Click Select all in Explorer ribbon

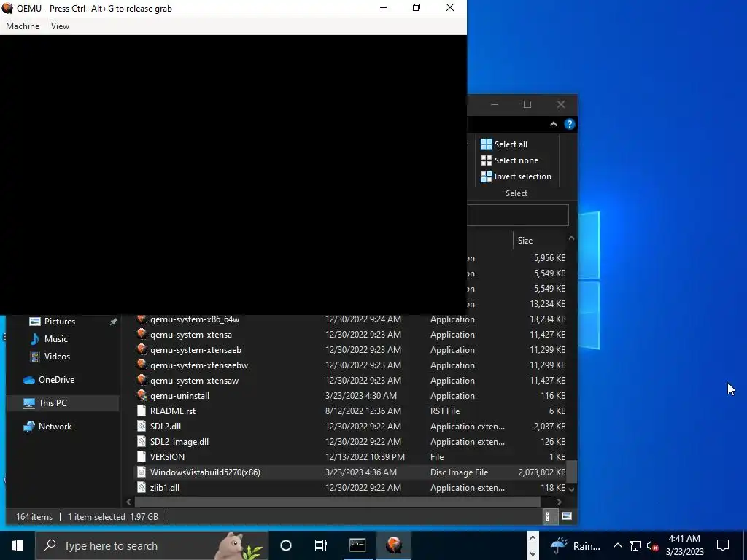[x=504, y=144]
